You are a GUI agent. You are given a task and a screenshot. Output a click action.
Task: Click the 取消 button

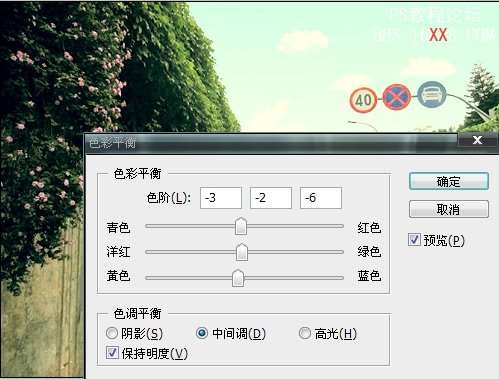click(449, 209)
